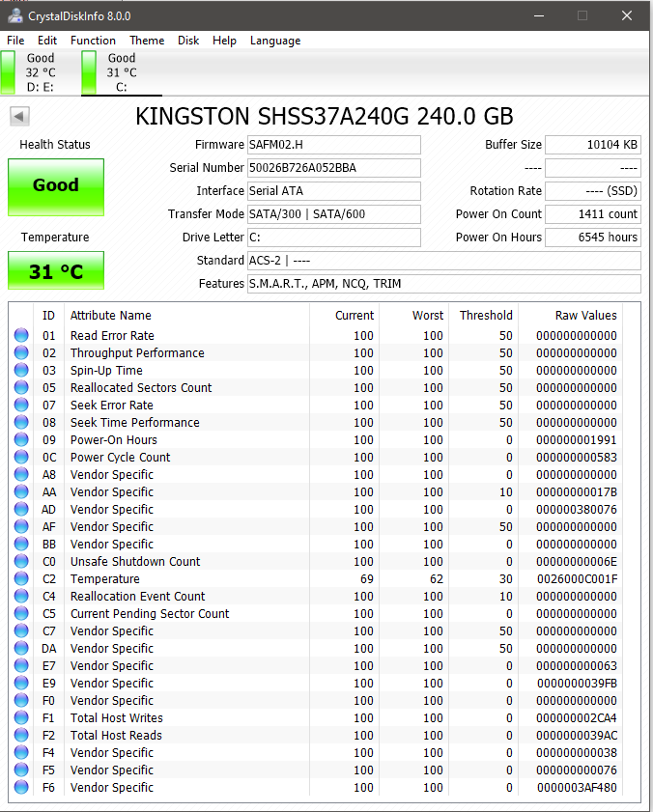Screen dimensions: 653x812
Task: Click the Features field listing S.M.A.R.T.
Action: 444,283
